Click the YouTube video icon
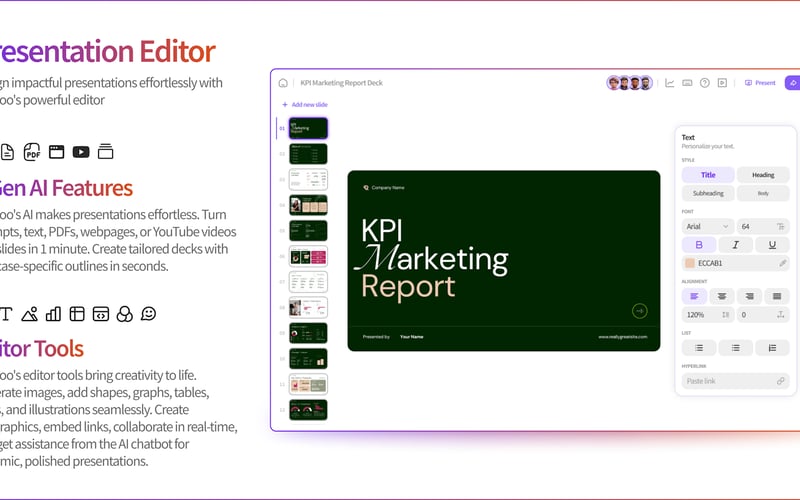 [81, 152]
